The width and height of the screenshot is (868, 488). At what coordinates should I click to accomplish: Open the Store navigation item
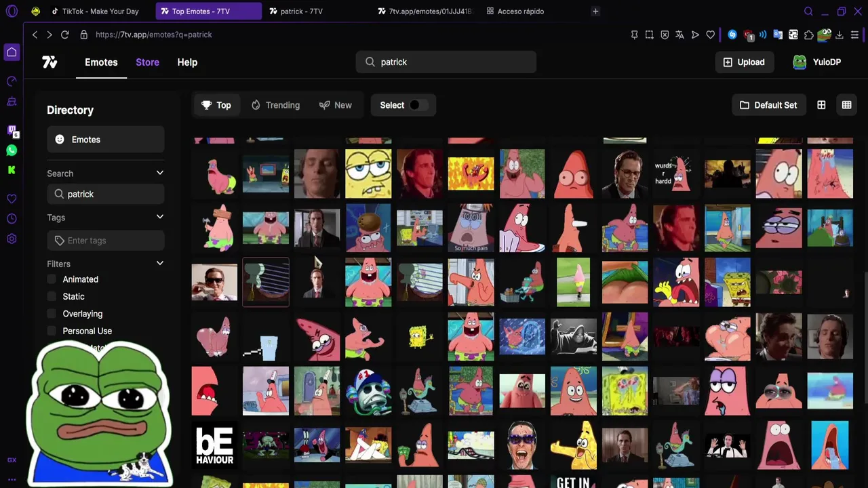click(x=147, y=62)
